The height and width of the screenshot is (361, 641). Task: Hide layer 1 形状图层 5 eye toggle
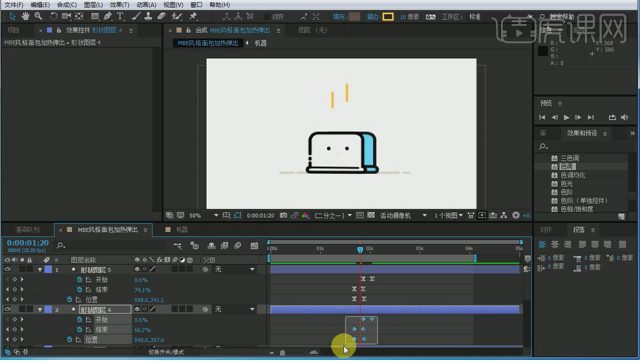(x=7, y=269)
